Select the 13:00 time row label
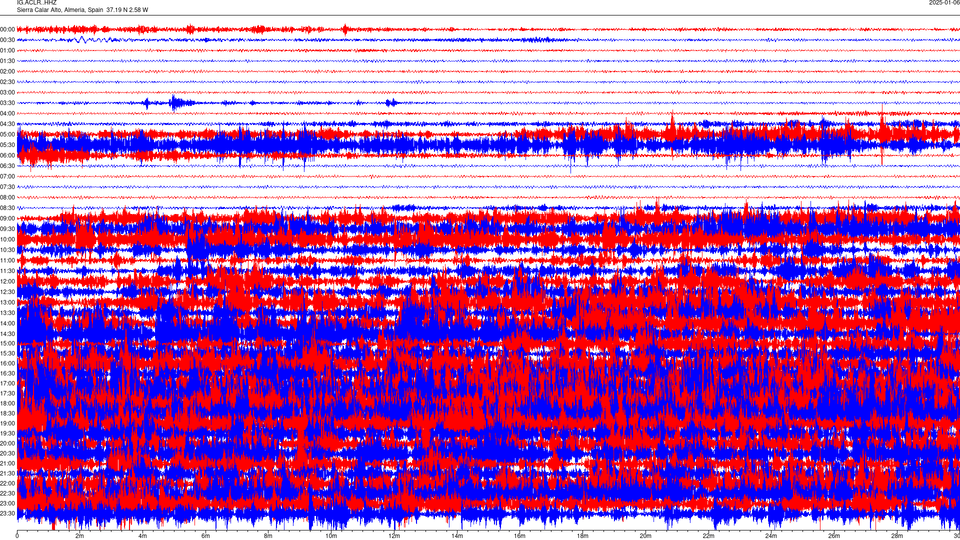This screenshot has width=960, height=540. click(x=7, y=302)
